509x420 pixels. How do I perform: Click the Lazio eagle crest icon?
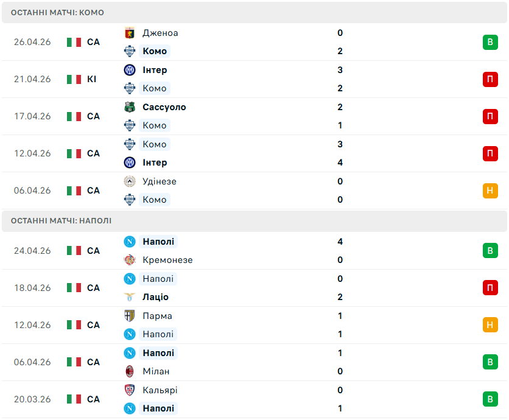pyautogui.click(x=130, y=297)
